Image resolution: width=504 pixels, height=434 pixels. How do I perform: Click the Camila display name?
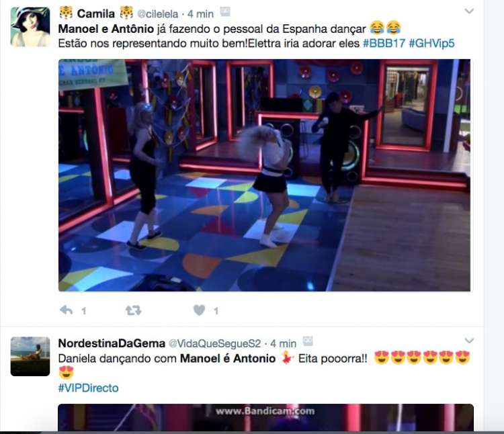tap(96, 14)
